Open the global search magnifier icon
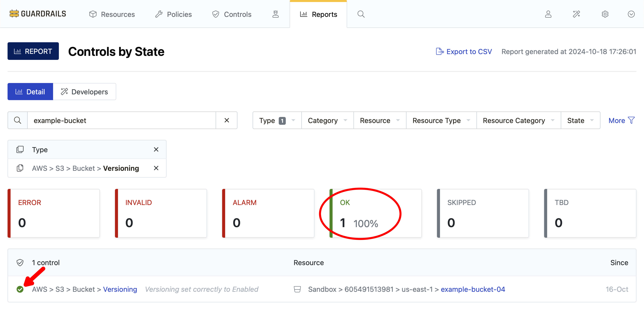The width and height of the screenshot is (644, 327). [x=361, y=14]
